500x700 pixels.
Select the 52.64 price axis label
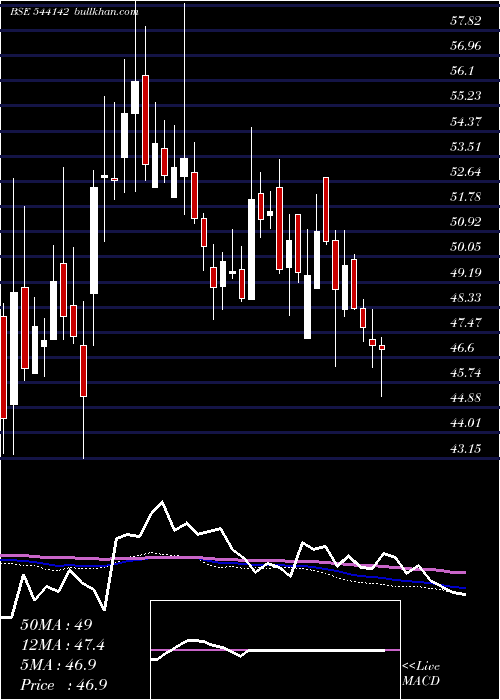(465, 172)
